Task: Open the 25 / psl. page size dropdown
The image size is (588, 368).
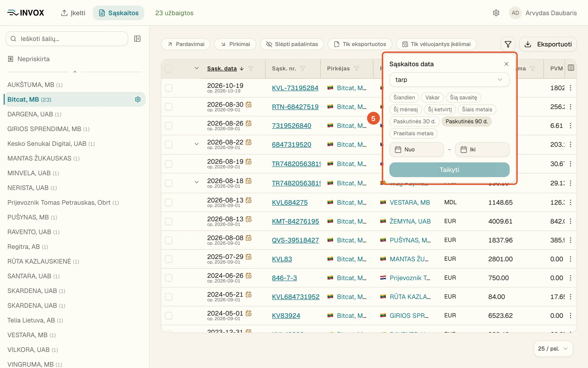Action: [x=553, y=348]
